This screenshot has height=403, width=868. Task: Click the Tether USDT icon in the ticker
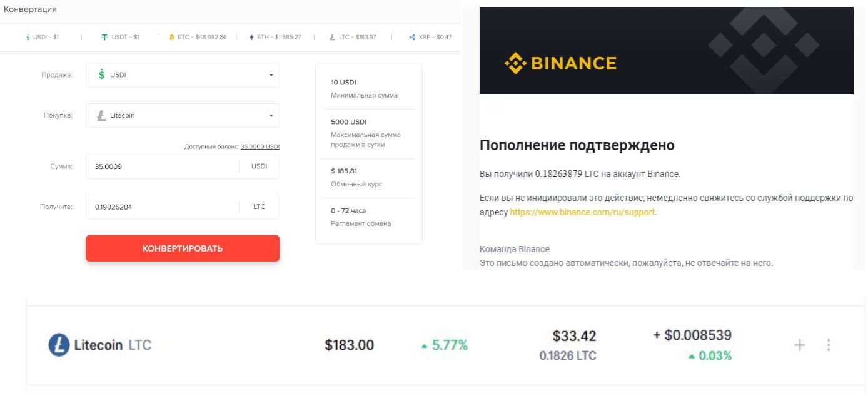point(104,38)
